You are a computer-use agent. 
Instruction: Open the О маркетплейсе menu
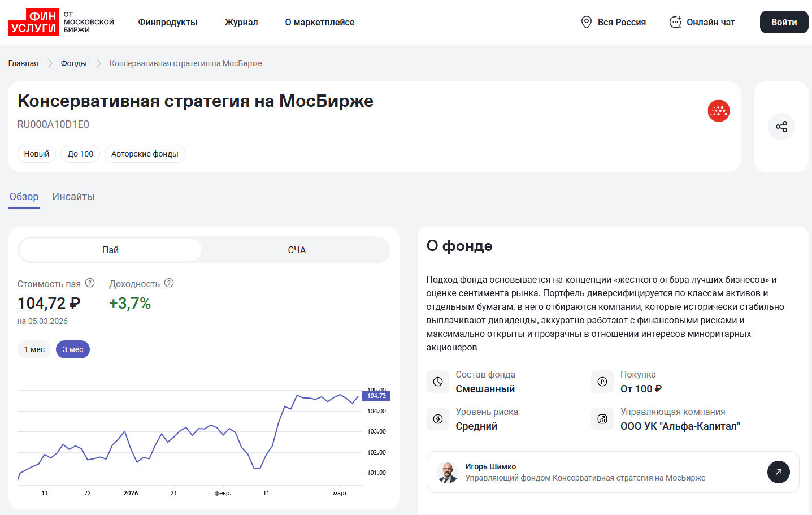[x=320, y=22]
